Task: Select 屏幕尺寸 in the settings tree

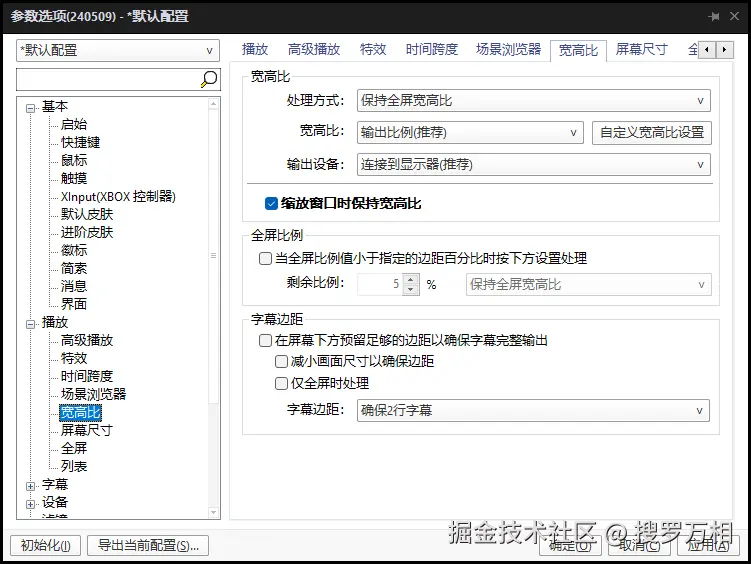Action: 87,430
